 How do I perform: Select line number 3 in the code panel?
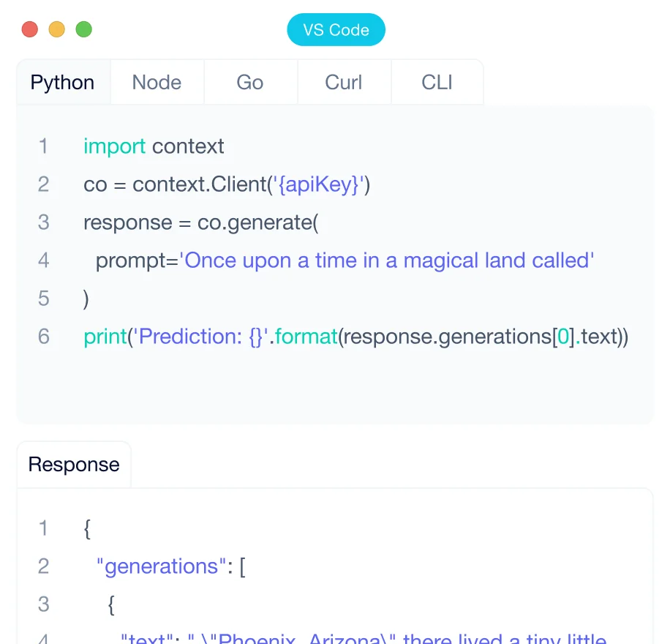click(43, 222)
